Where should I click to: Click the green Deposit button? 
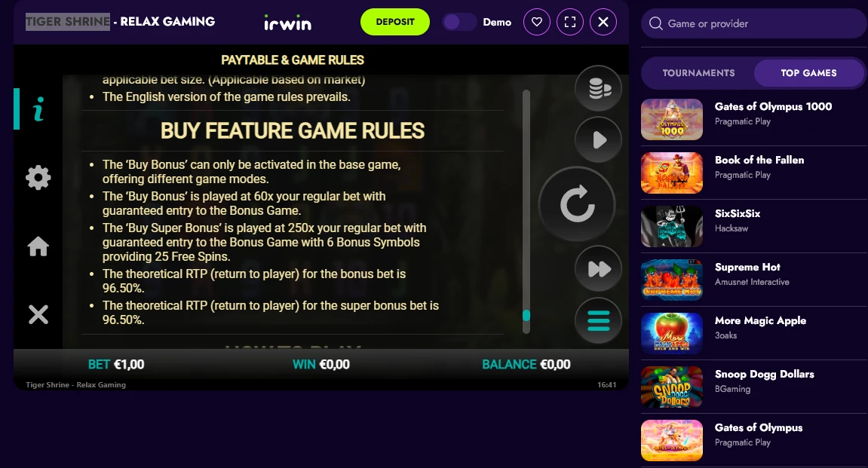point(394,22)
